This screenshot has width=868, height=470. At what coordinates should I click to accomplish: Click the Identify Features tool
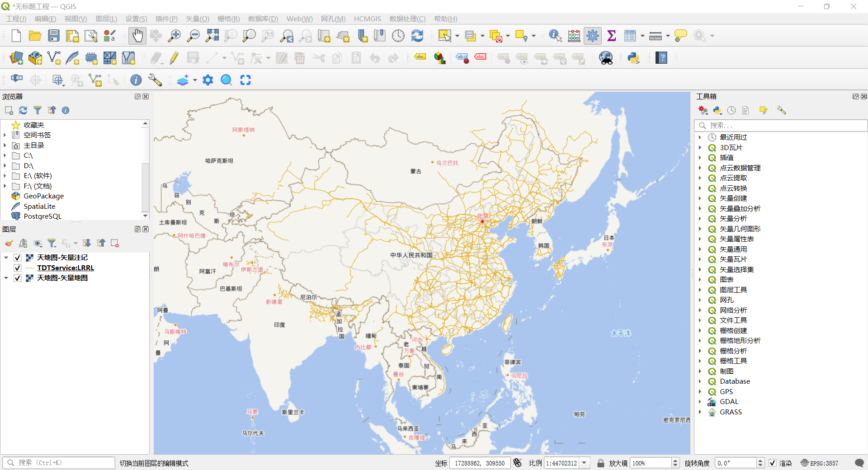[x=555, y=36]
